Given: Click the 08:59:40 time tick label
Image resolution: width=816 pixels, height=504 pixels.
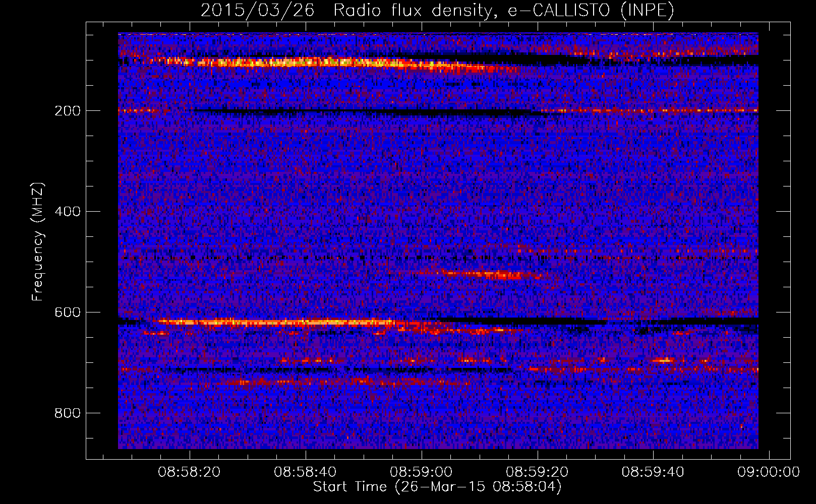Looking at the screenshot, I should click(653, 472).
